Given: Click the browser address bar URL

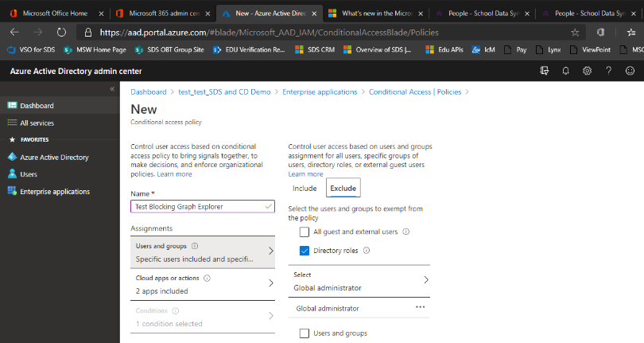Looking at the screenshot, I should (x=269, y=33).
